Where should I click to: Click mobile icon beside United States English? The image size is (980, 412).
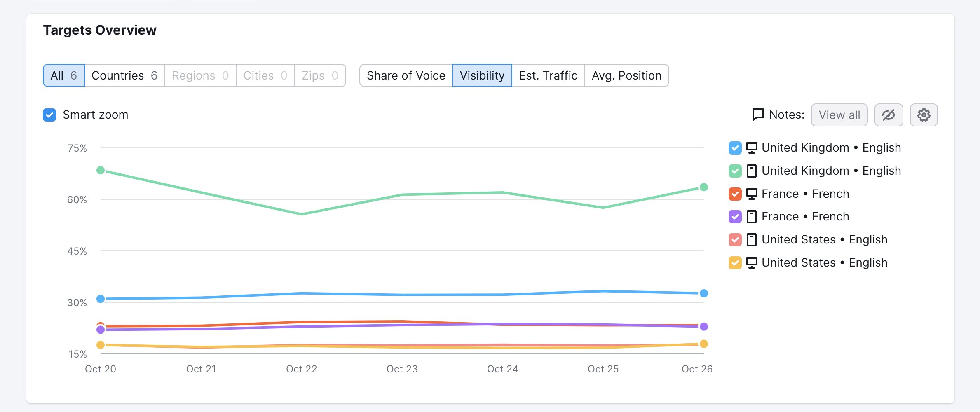(x=752, y=240)
